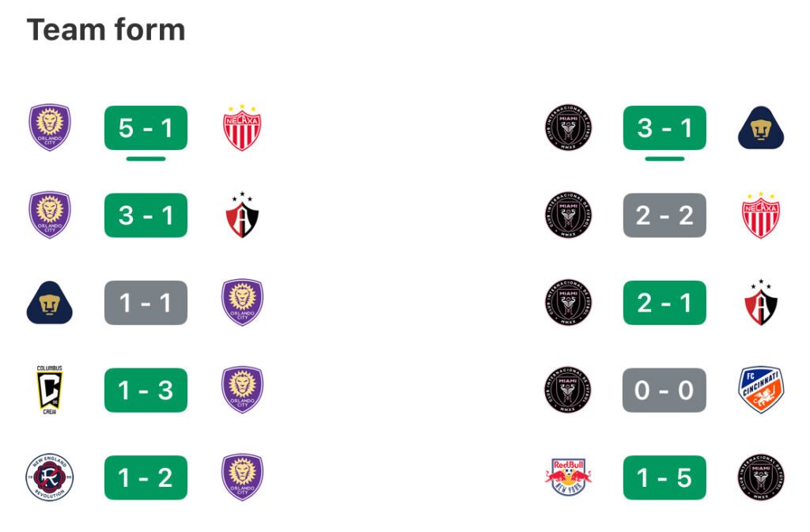This screenshot has height=532, width=810.
Task: Open the 1 - 1 draw result
Action: (146, 303)
